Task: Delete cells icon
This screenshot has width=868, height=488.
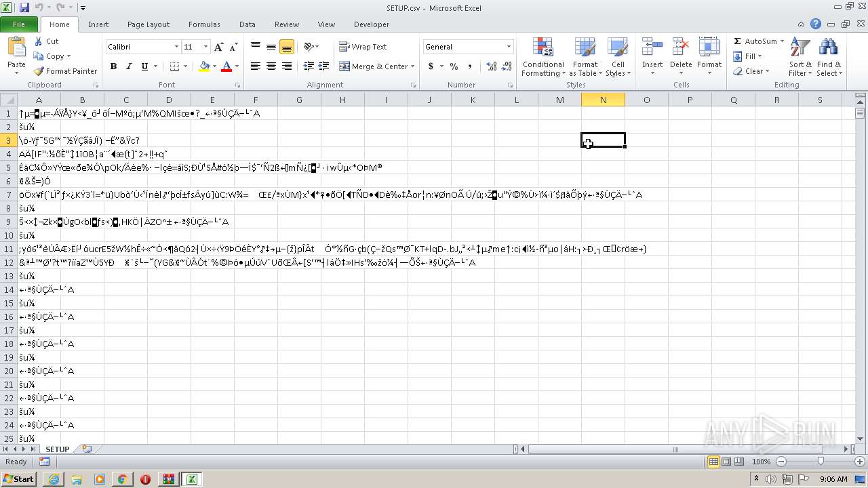Action: [x=681, y=47]
